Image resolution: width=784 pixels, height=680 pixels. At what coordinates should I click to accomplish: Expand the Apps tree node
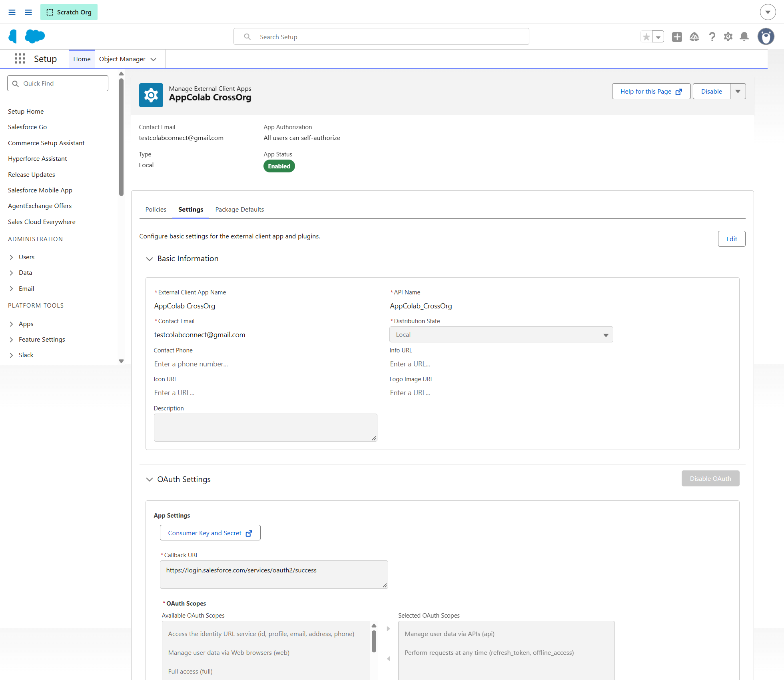coord(11,324)
